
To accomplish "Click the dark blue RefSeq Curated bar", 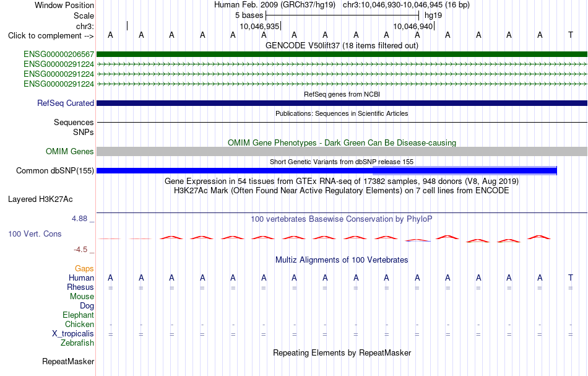I will (342, 103).
